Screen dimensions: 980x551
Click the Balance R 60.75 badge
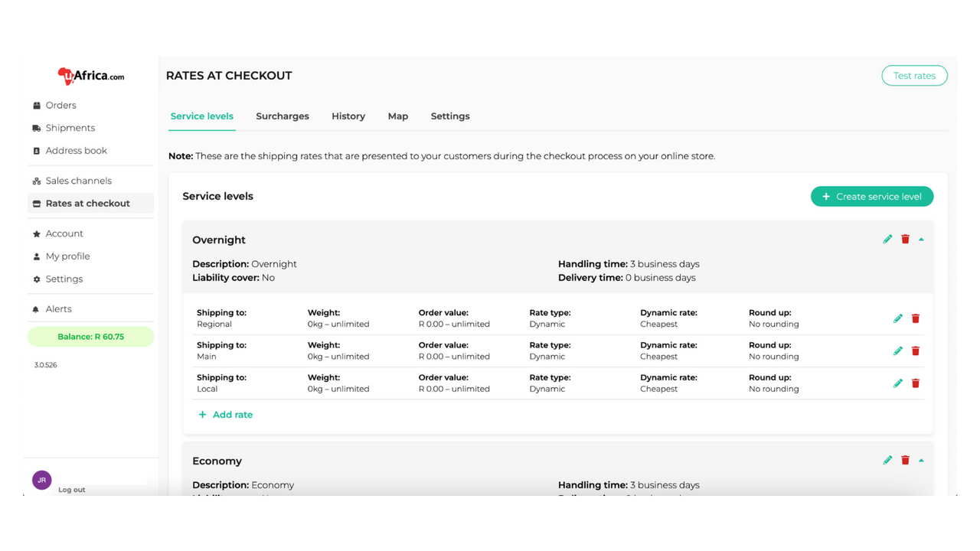[90, 337]
